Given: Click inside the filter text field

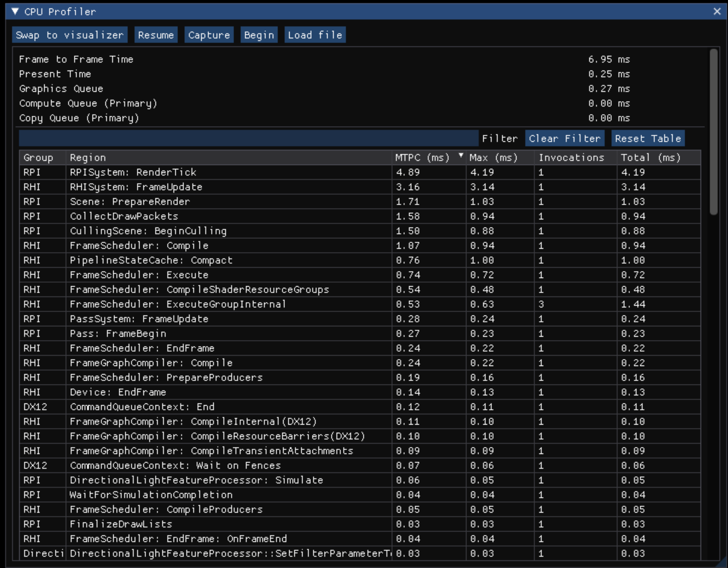Looking at the screenshot, I should point(242,139).
